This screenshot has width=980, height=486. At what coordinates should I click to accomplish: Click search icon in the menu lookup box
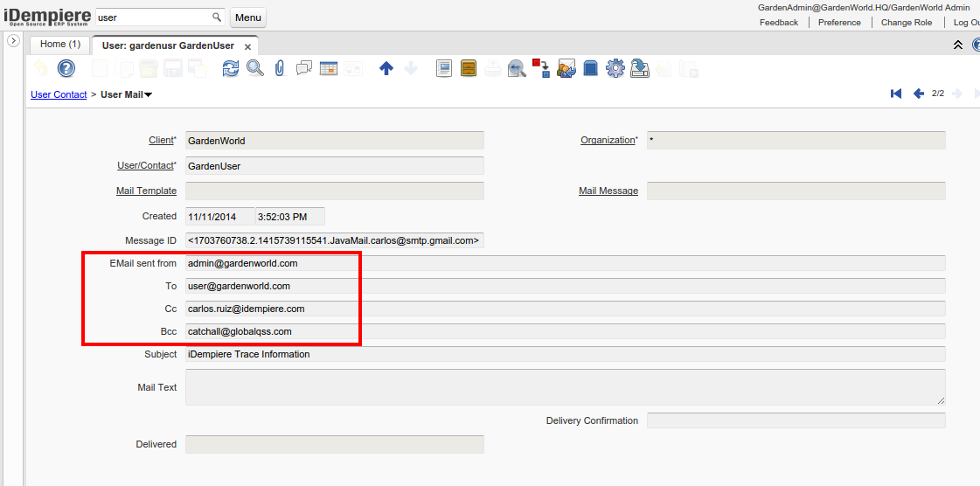[x=217, y=17]
